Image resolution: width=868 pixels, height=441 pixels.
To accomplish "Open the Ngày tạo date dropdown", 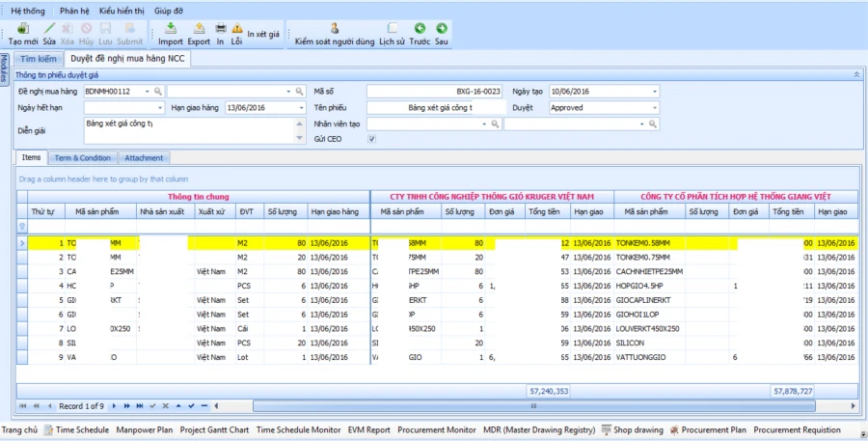I will click(x=654, y=92).
